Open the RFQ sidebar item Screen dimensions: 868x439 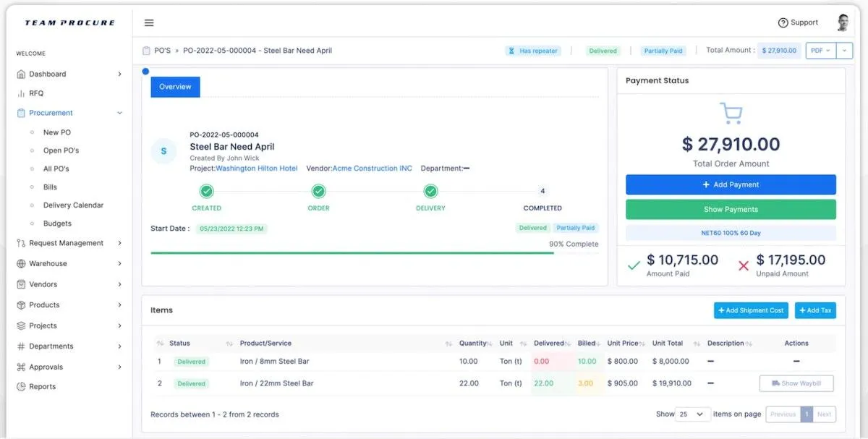pyautogui.click(x=69, y=93)
